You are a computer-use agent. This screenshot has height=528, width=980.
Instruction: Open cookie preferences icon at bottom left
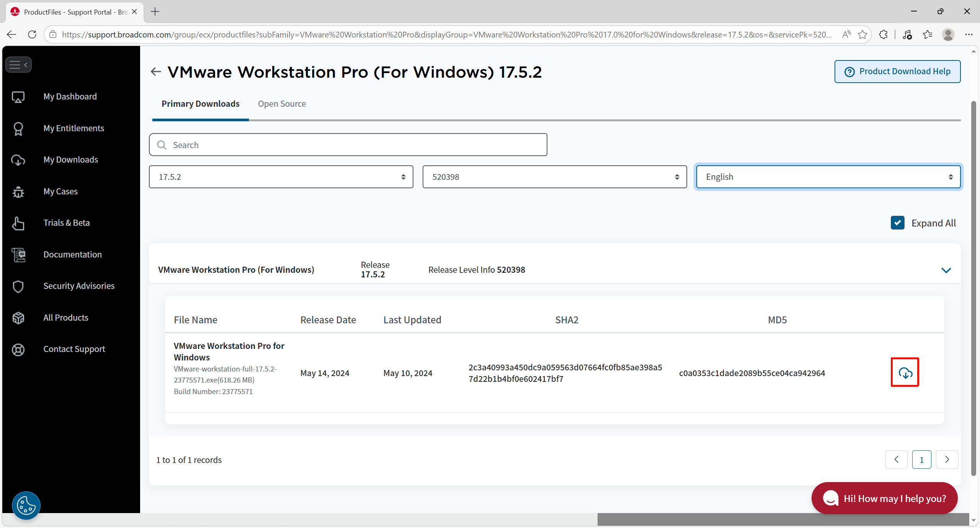(26, 505)
